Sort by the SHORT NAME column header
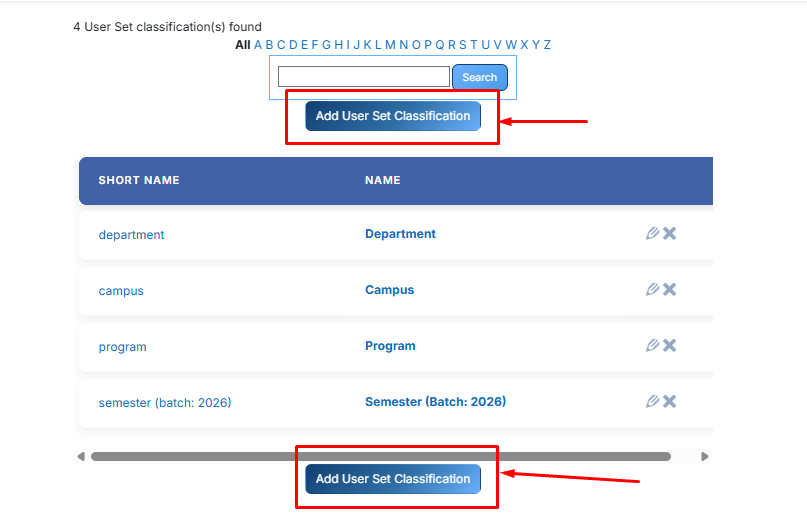The width and height of the screenshot is (807, 515). point(139,180)
